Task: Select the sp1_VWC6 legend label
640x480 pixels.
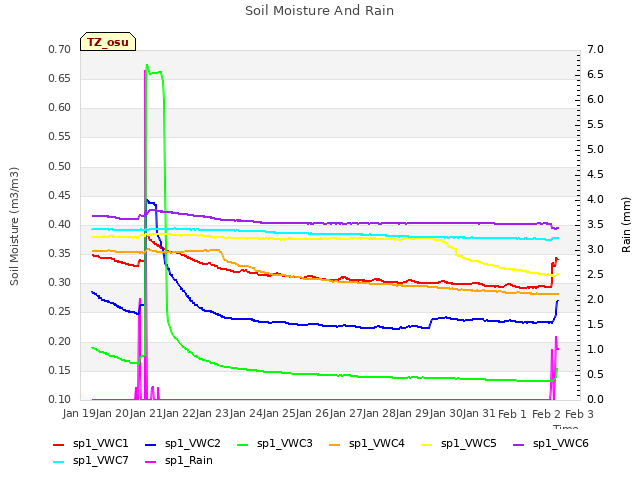Action: [x=560, y=444]
